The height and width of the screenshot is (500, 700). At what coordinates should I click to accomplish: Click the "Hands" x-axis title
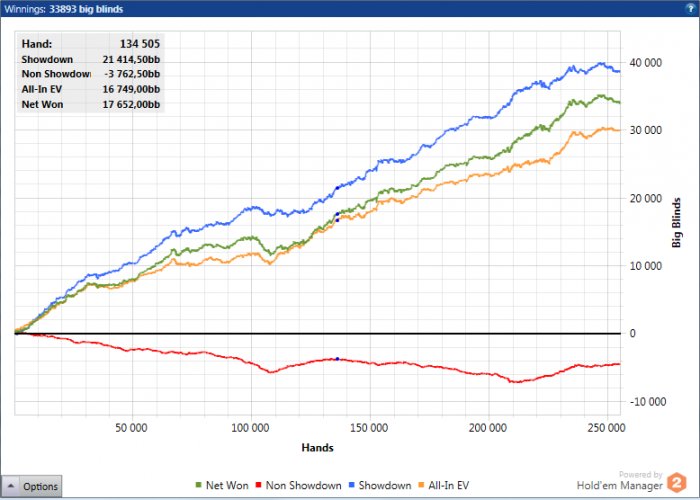coord(317,447)
